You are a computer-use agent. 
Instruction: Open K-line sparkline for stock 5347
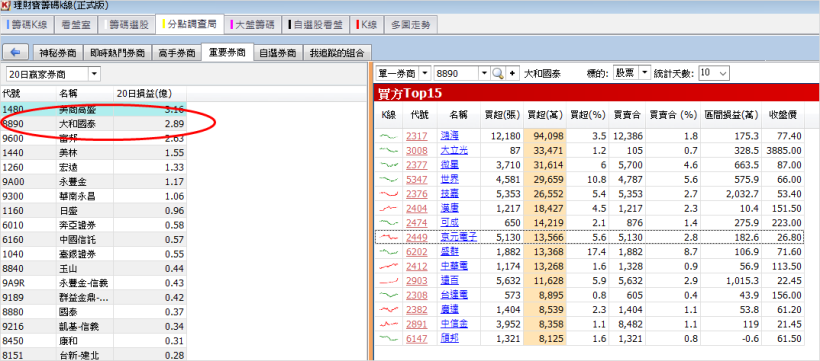[389, 179]
